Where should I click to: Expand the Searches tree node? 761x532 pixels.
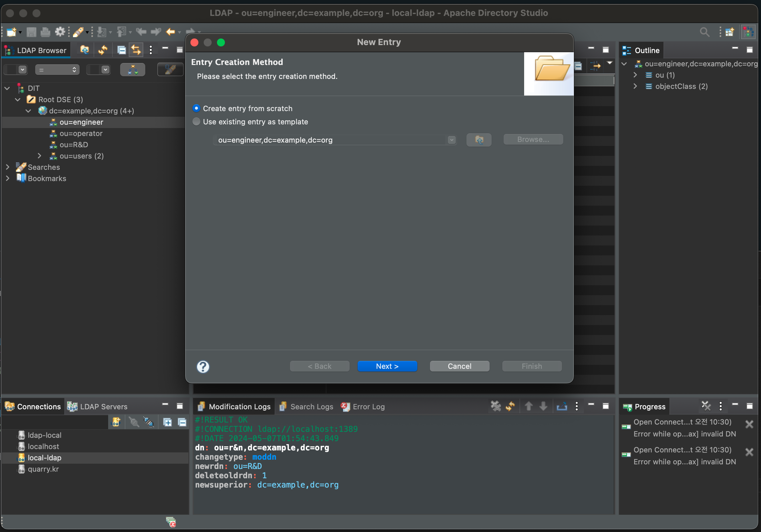8,167
